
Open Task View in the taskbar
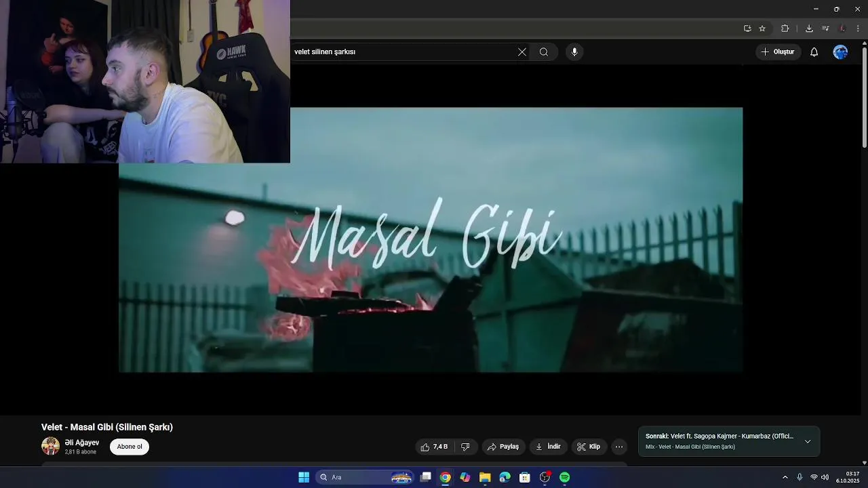click(425, 477)
